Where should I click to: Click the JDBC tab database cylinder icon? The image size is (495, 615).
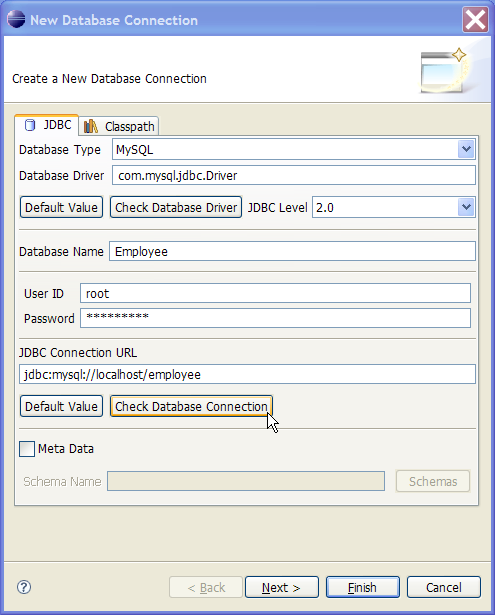(30, 125)
